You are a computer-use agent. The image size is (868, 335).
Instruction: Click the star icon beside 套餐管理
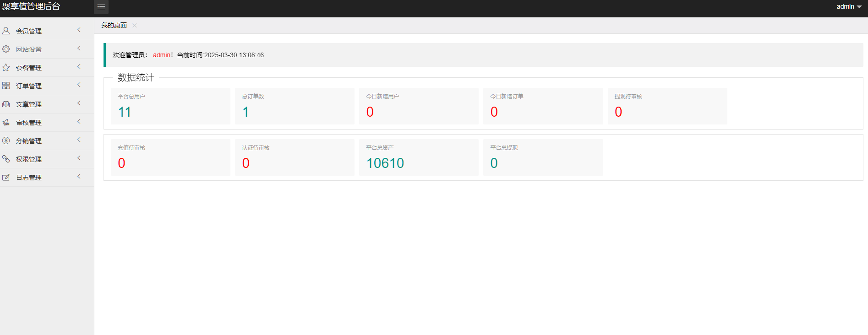pos(6,67)
